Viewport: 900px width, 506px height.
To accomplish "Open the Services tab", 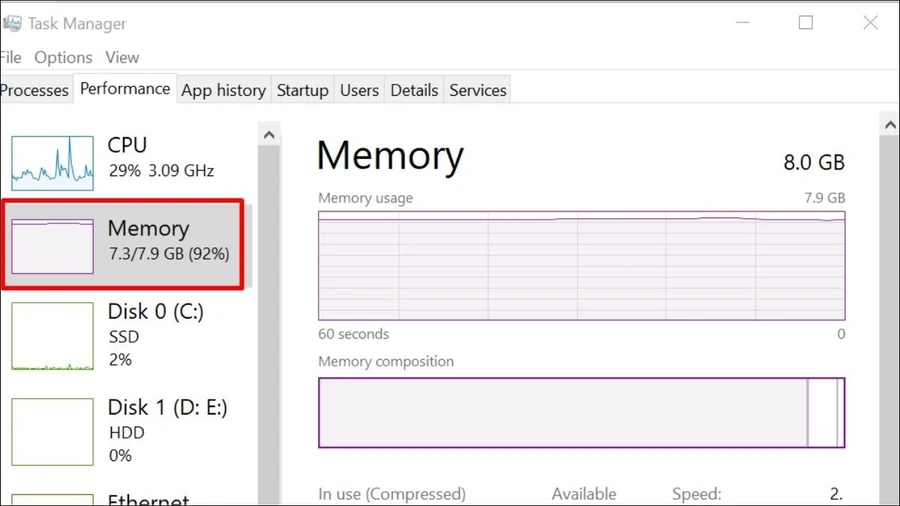I will [x=478, y=90].
